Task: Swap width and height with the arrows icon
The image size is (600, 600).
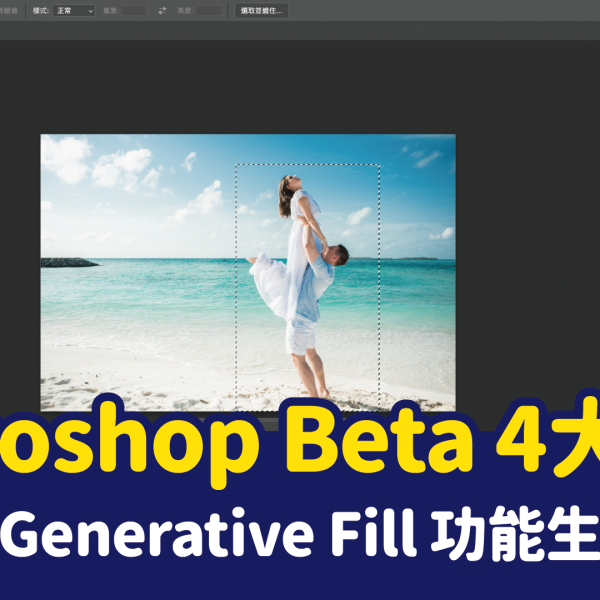Action: click(162, 11)
